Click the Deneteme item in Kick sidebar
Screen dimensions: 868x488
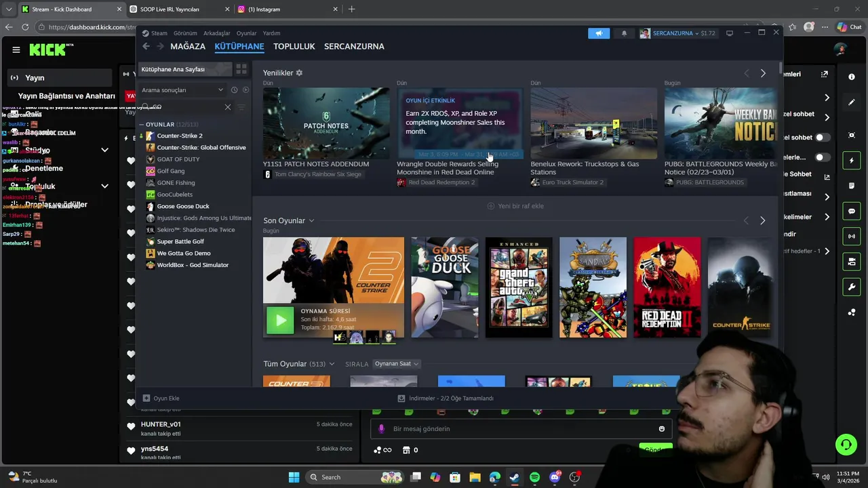pyautogui.click(x=44, y=168)
